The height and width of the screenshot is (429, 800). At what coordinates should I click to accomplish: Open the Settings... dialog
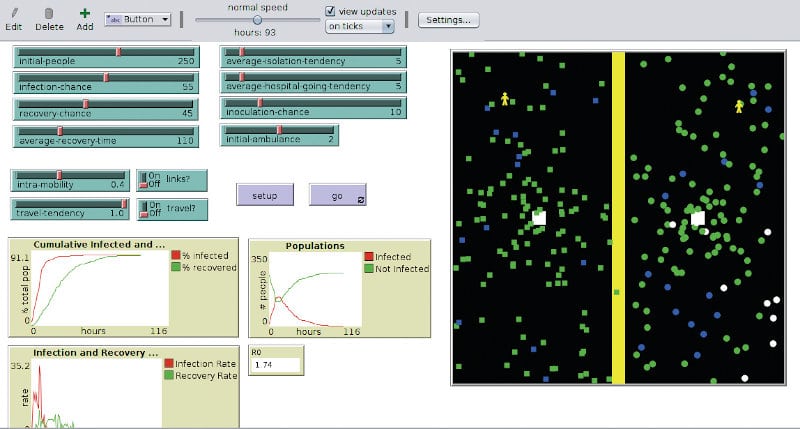point(448,20)
